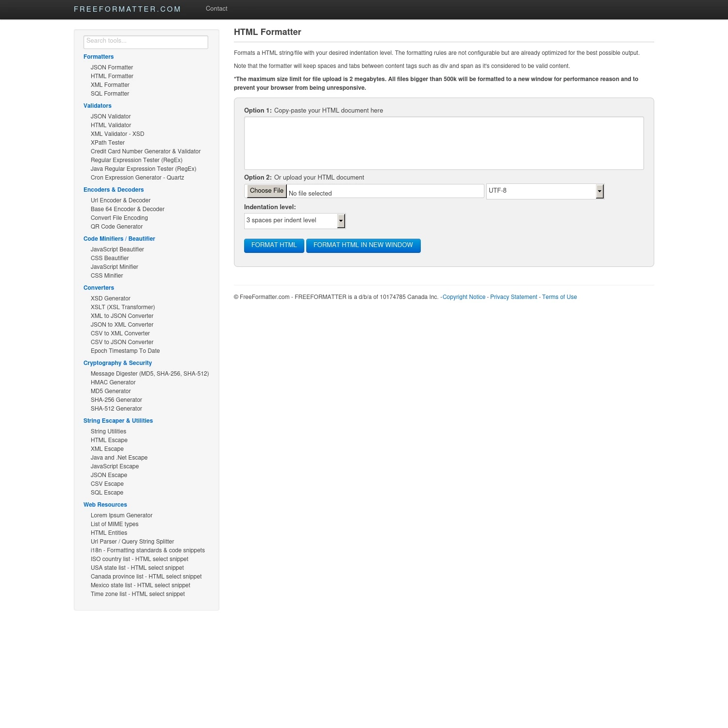Click FORMAT HTML IN NEW WINDOW button
Viewport: 728px width, 728px height.
tap(363, 246)
